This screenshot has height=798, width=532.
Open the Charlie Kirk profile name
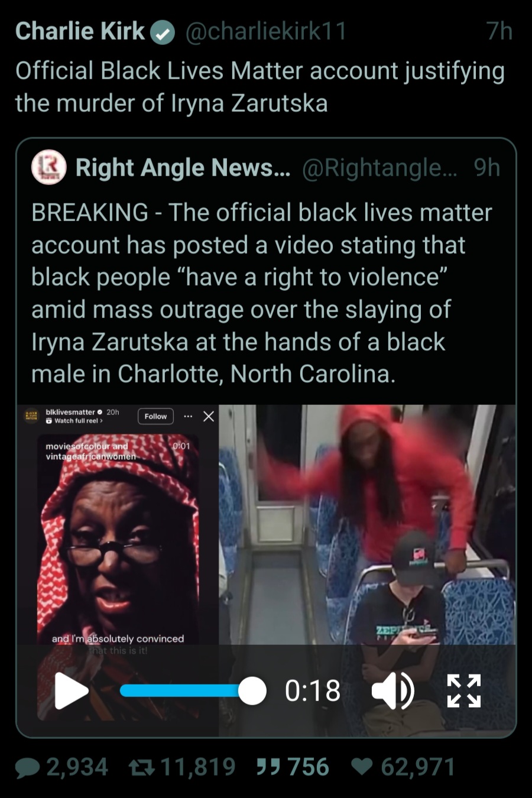tap(80, 31)
